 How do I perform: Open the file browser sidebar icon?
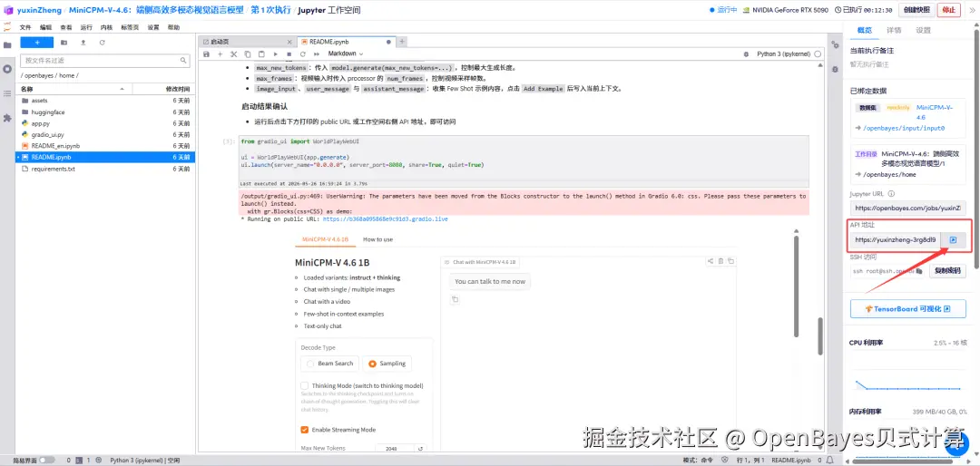[x=7, y=45]
